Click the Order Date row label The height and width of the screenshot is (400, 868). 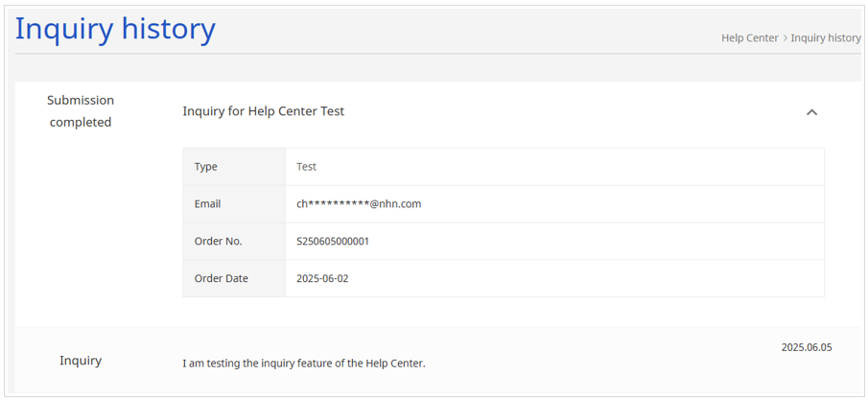click(222, 279)
